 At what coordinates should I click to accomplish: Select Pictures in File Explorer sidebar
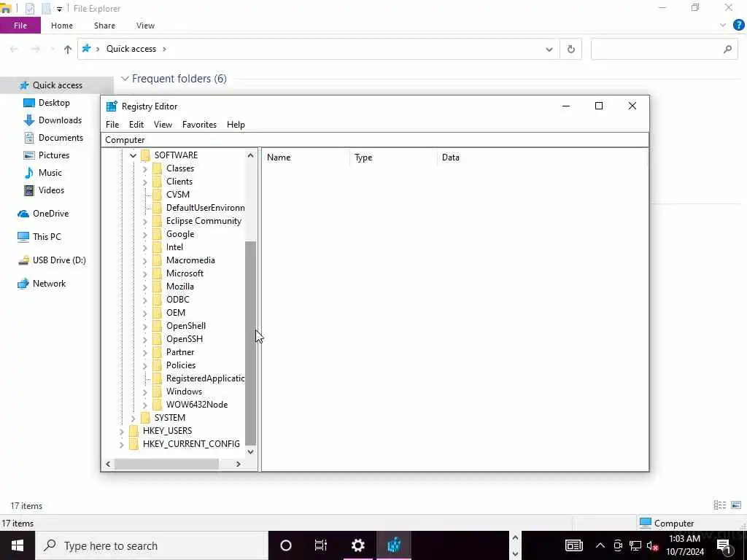coord(54,155)
